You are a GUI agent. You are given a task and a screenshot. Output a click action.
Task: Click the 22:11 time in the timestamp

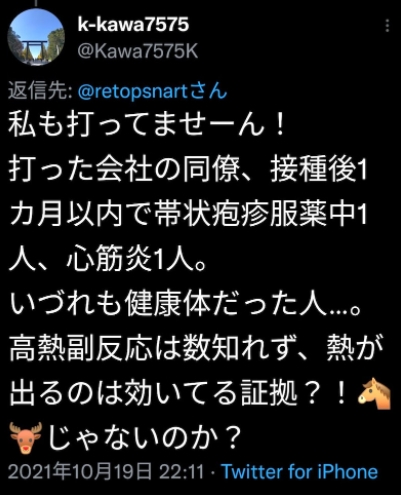click(181, 472)
